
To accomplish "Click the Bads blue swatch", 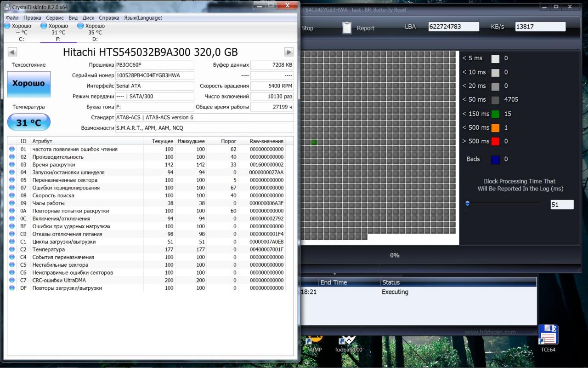I will [495, 160].
